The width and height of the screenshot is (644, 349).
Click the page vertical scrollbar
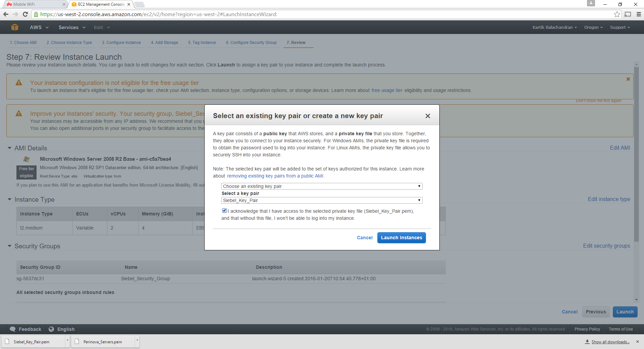(636, 154)
